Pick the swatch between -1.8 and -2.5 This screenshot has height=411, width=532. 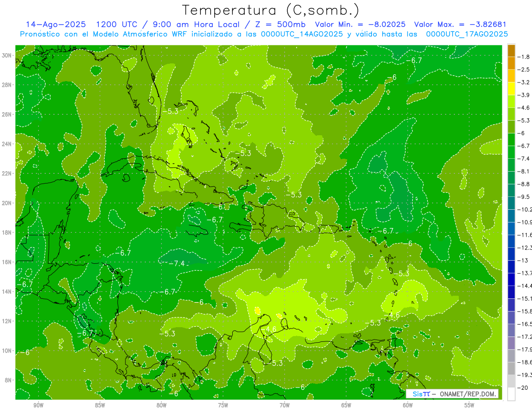(x=511, y=63)
